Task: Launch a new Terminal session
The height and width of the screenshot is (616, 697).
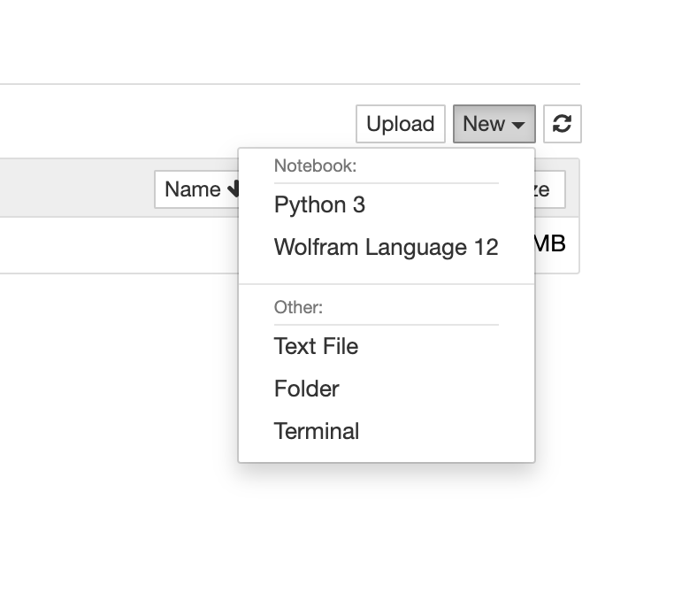Action: tap(316, 432)
